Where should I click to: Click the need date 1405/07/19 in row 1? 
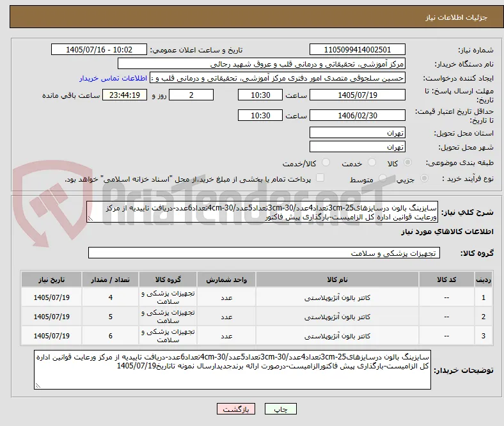pos(51,297)
